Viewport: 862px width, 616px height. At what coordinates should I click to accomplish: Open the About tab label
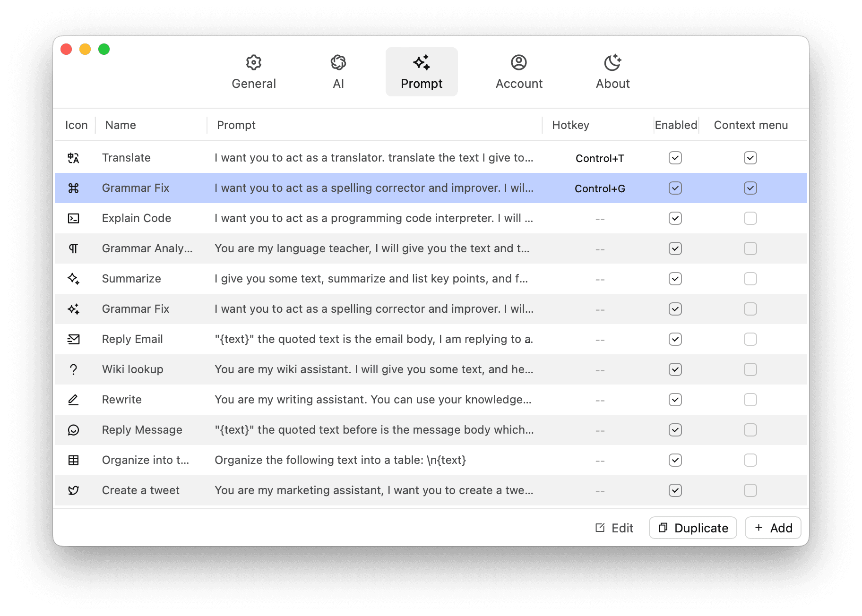(x=613, y=84)
